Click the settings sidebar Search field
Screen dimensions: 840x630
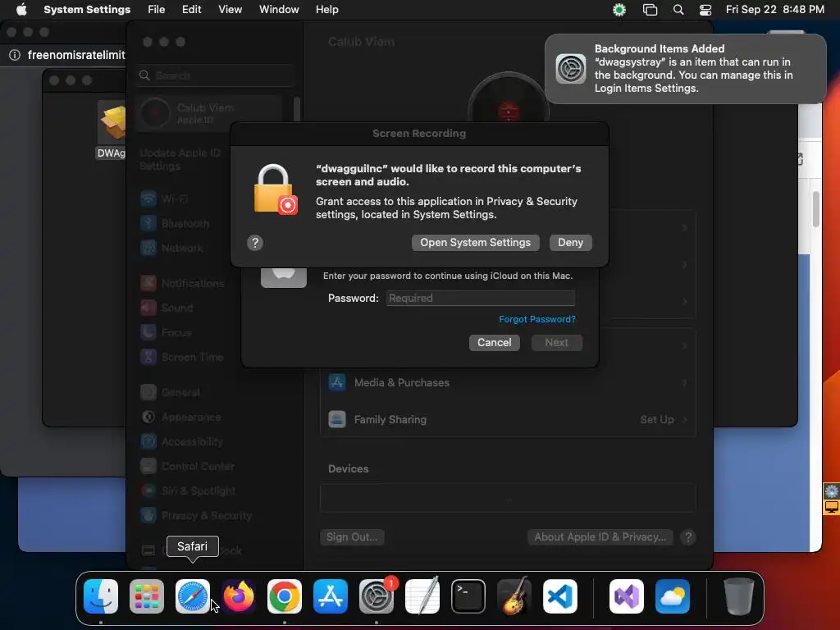coord(215,75)
